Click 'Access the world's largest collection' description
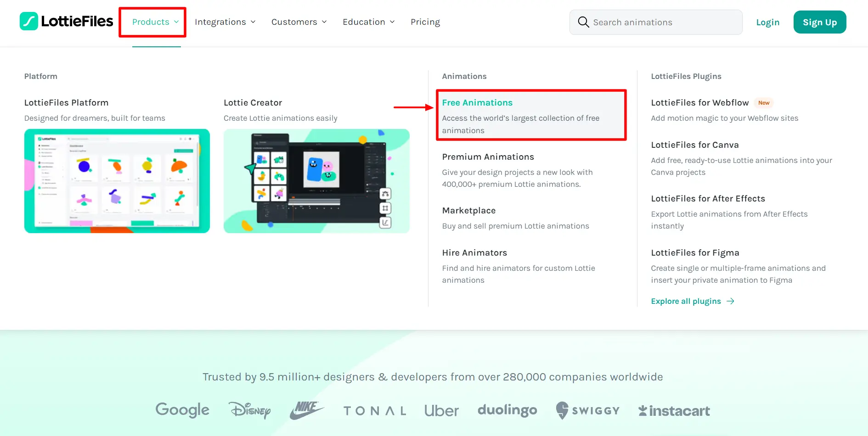This screenshot has height=436, width=868. click(x=521, y=124)
